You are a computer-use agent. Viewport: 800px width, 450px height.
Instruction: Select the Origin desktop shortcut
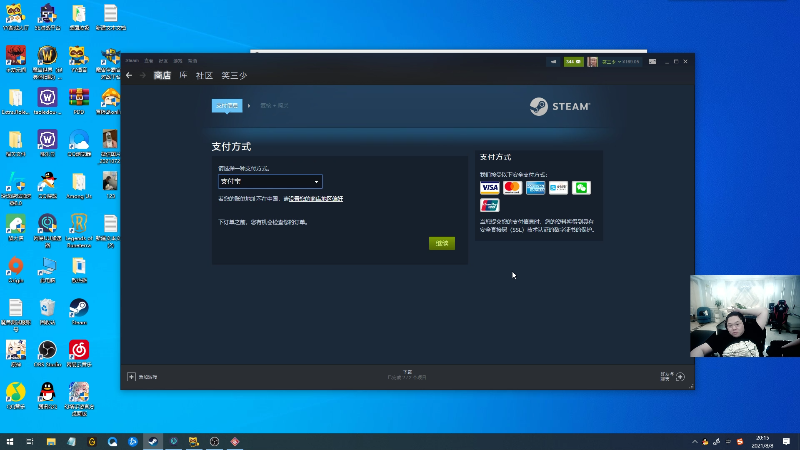point(16,270)
